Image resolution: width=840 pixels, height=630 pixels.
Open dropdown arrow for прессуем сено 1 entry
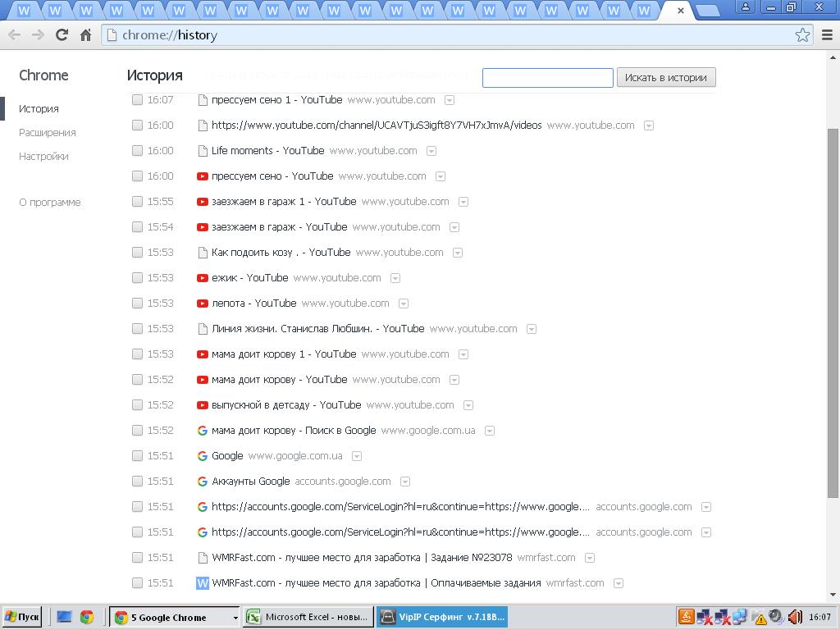450,100
